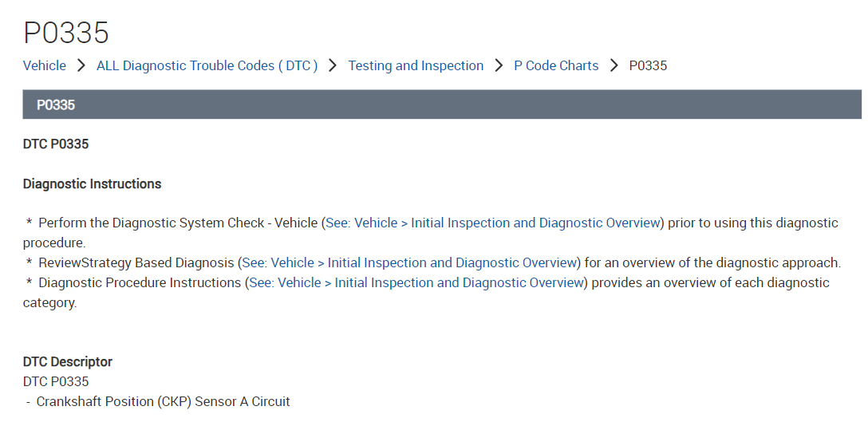Screen dimensions: 868x426
Task: Click the chevron before the final P0335 breadcrumb
Action: point(614,65)
